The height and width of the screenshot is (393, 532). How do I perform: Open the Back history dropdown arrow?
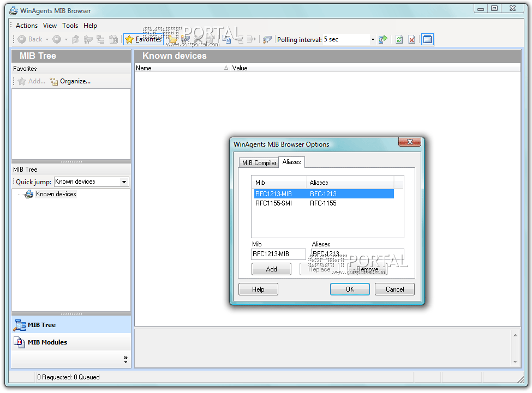pyautogui.click(x=47, y=40)
